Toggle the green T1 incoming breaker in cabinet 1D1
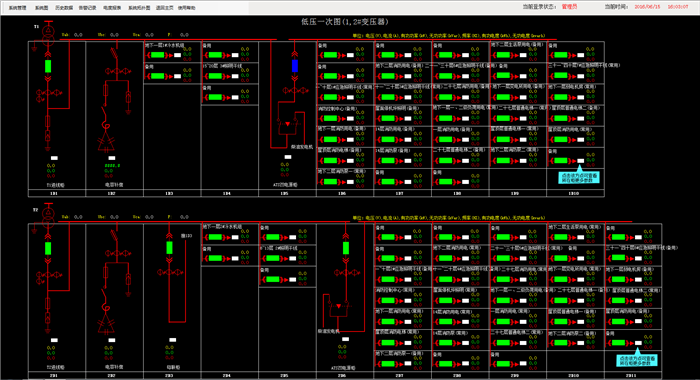The height and width of the screenshot is (380, 700). (48, 66)
